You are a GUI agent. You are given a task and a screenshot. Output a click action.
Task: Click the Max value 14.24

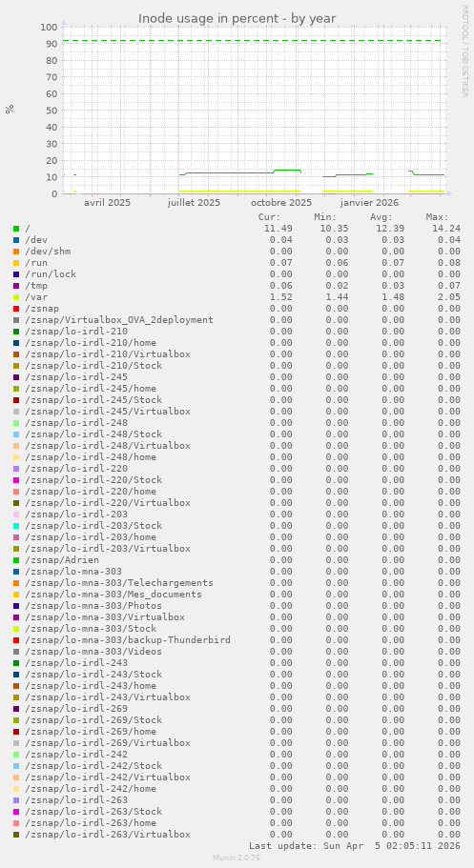(x=446, y=229)
